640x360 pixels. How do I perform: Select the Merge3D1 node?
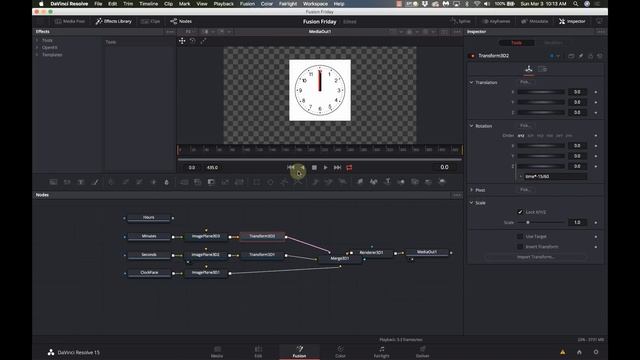pyautogui.click(x=340, y=258)
